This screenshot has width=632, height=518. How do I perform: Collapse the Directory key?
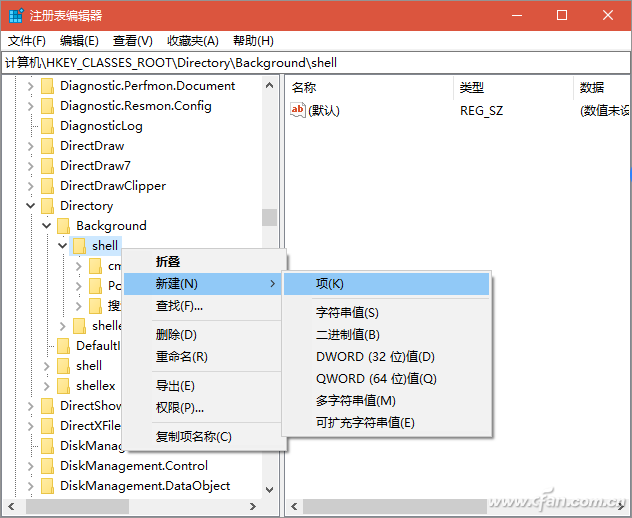(31, 206)
